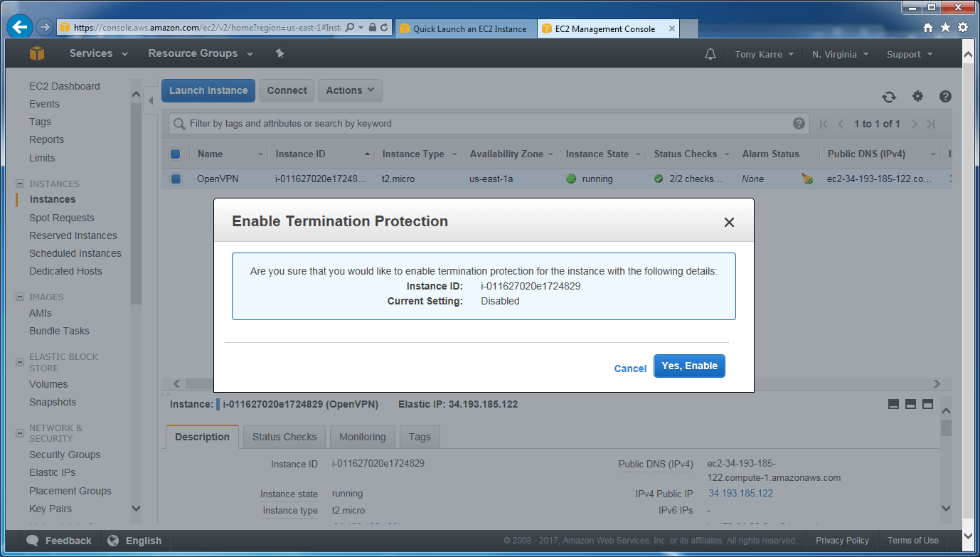Image resolution: width=980 pixels, height=557 pixels.
Task: Click the AWS cube logo icon
Action: [36, 53]
